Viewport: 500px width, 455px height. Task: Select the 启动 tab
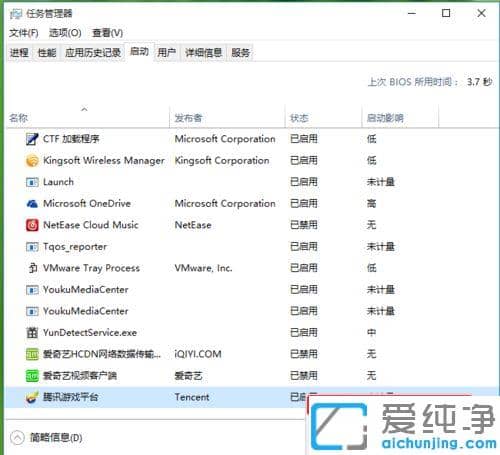[139, 52]
